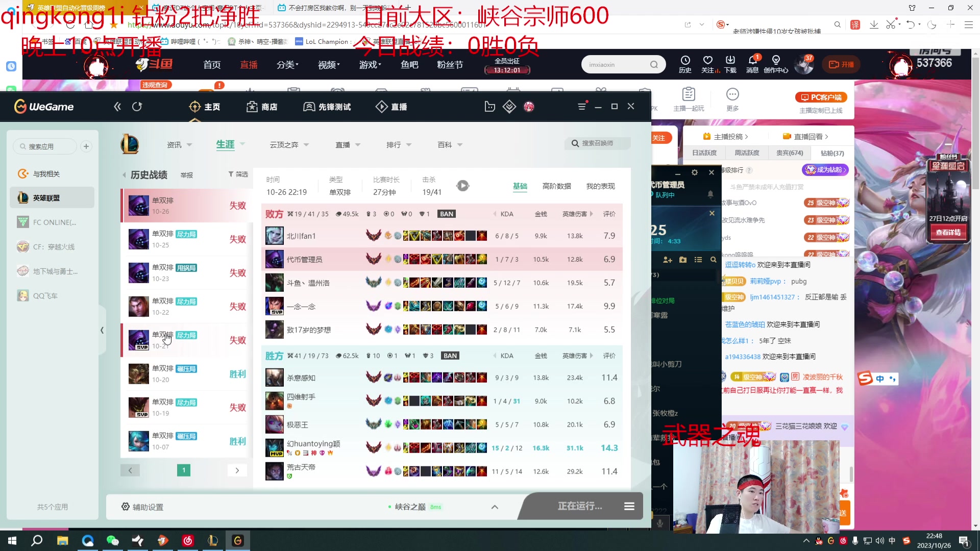Click the League of Legends logo icon
980x551 pixels.
point(130,144)
